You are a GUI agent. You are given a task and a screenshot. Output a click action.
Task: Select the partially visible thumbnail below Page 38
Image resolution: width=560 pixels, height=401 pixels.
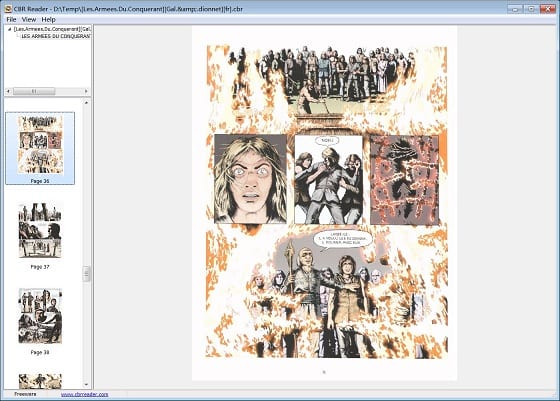(40, 381)
